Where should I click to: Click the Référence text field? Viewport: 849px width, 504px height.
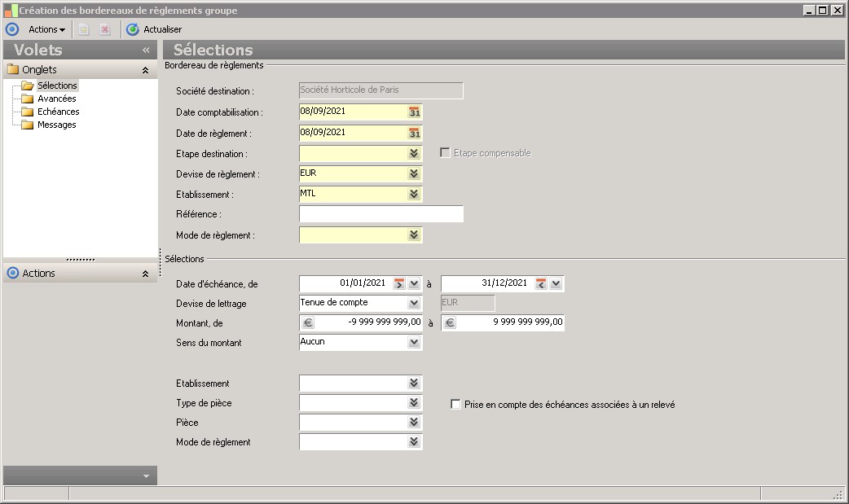click(381, 214)
